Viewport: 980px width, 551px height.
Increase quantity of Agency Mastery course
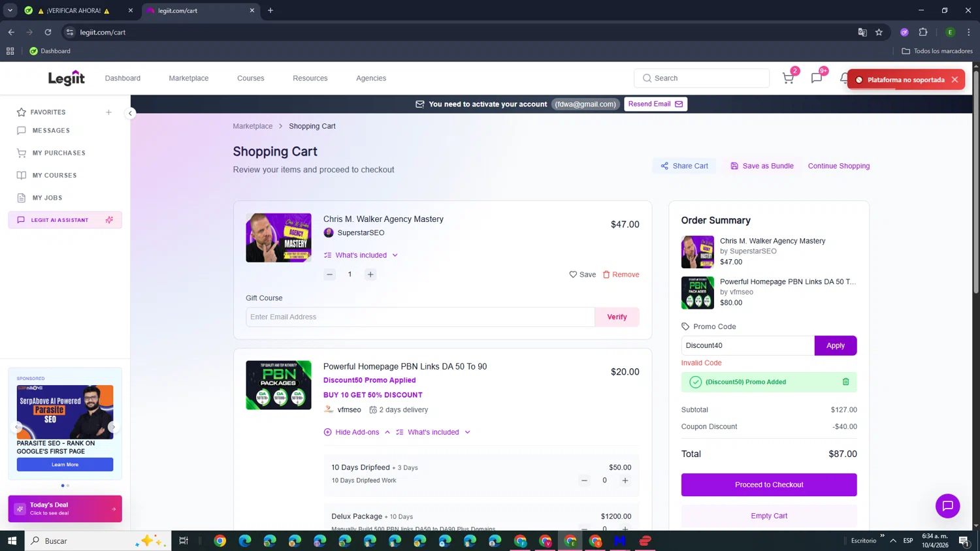[x=370, y=274]
